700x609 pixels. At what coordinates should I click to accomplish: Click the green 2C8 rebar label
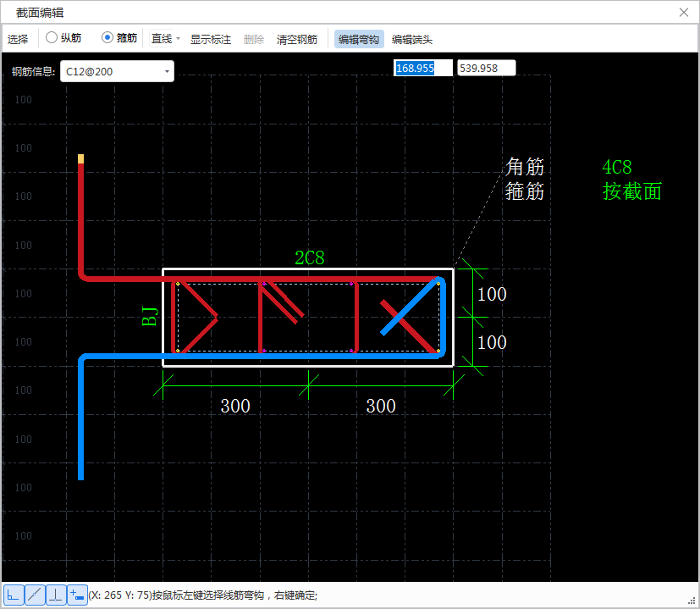point(309,258)
